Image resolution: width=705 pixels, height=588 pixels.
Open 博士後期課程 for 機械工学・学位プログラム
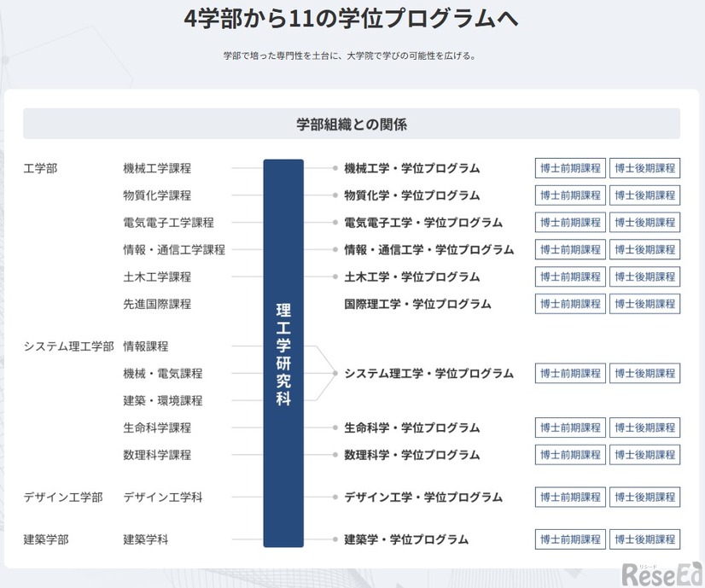(644, 168)
